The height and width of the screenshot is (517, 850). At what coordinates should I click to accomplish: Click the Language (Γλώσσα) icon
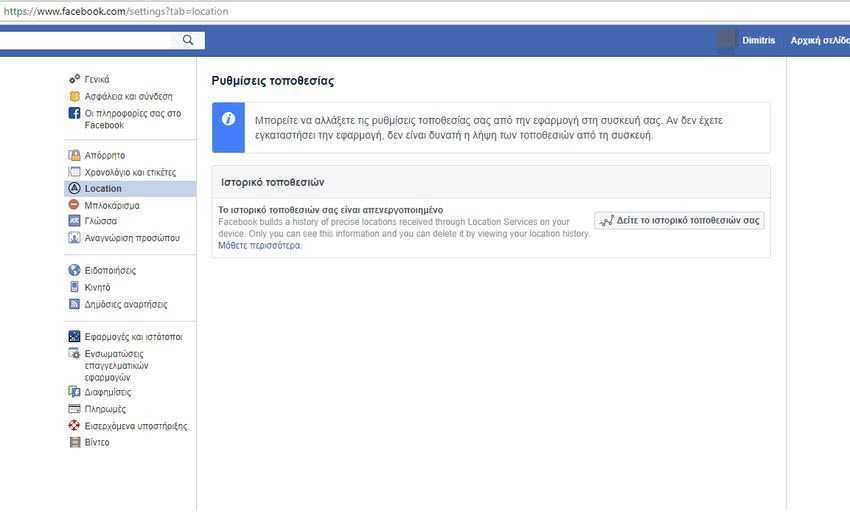[x=74, y=221]
